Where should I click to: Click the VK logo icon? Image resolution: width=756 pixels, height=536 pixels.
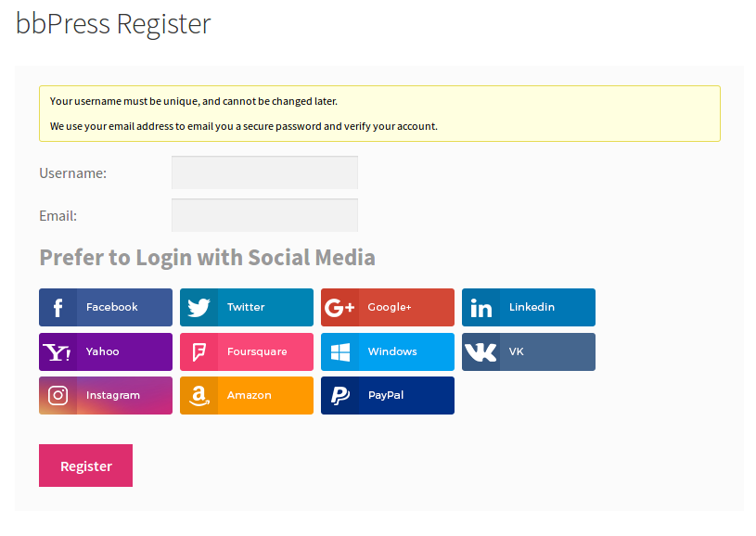pos(481,352)
